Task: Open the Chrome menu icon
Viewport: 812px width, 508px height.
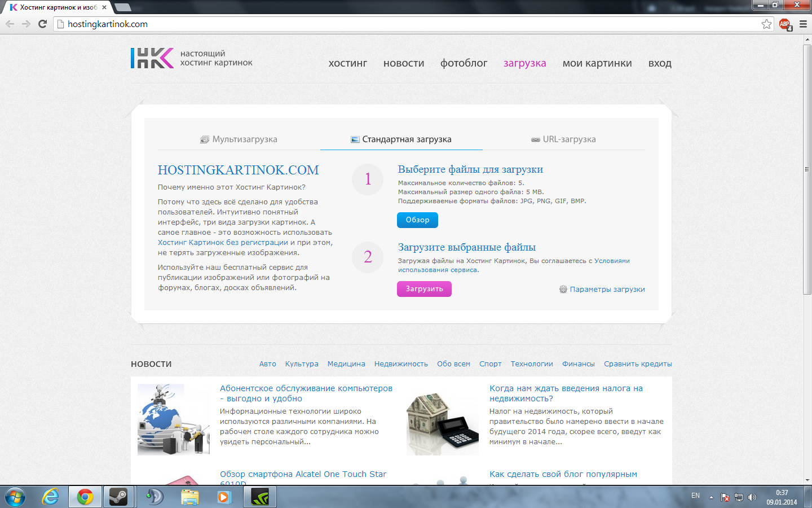Action: (x=803, y=24)
